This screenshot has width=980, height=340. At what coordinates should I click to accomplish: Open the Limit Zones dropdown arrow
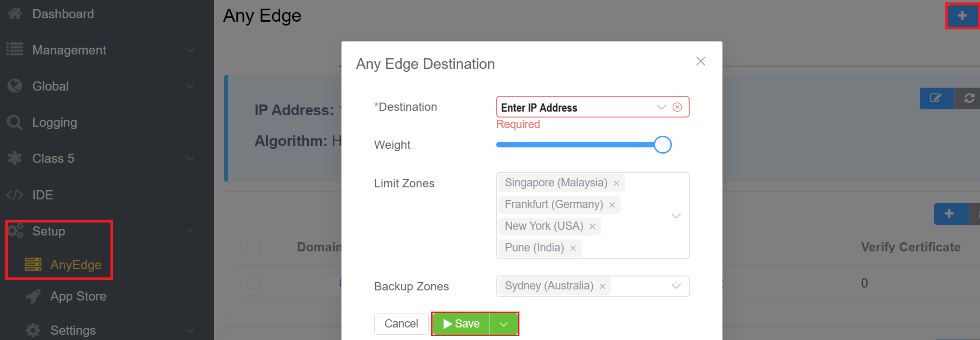pos(676,216)
